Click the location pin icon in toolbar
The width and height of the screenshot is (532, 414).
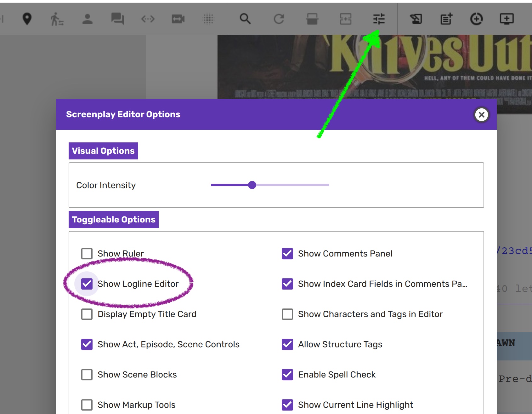[27, 19]
